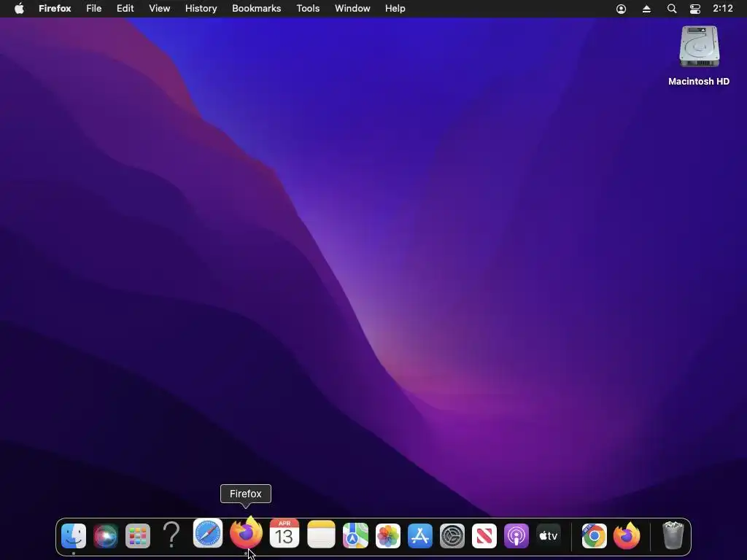Click the question mark icon in the Dock

click(171, 534)
